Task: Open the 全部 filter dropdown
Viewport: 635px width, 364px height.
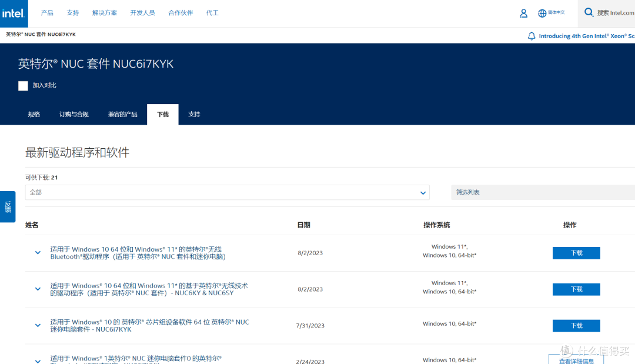Action: pos(227,192)
